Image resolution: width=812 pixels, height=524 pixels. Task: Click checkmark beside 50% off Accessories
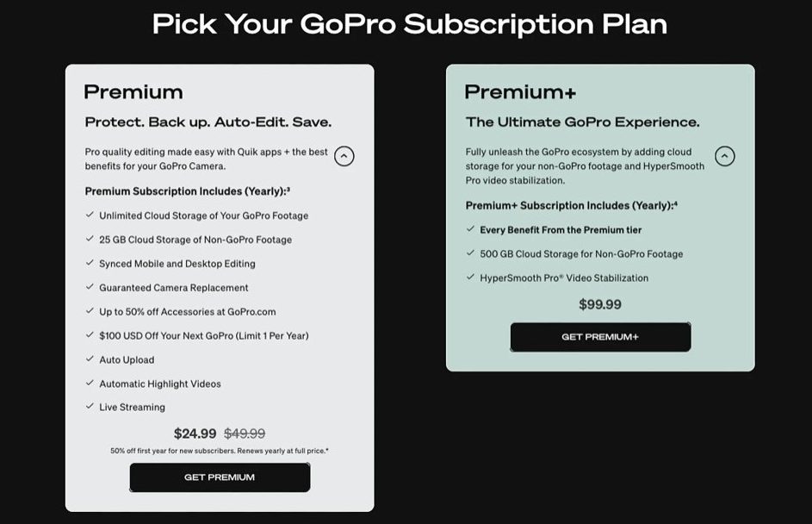click(x=90, y=311)
